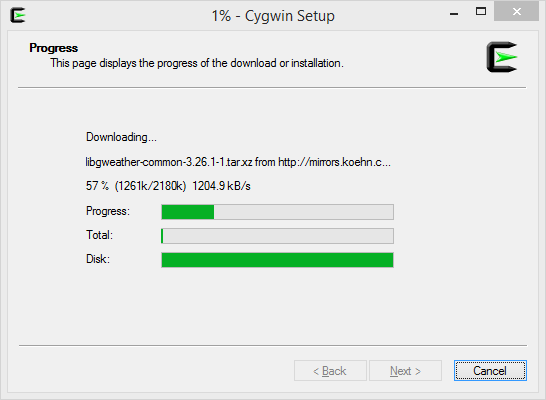Minimize the Cygwin Setup window

454,13
